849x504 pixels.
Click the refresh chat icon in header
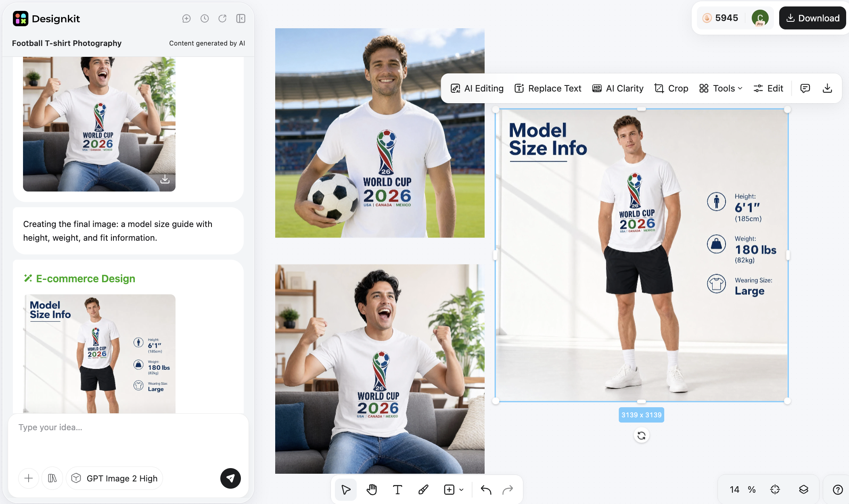click(222, 19)
